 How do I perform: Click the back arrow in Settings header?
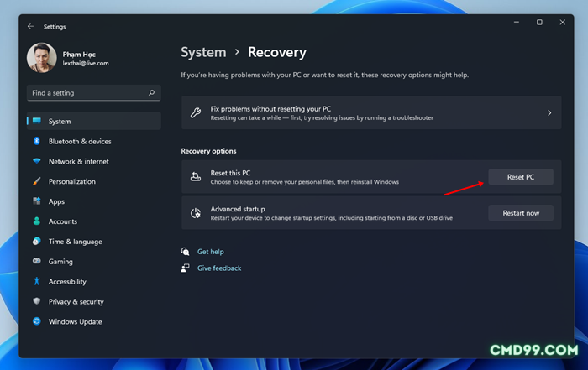[31, 26]
